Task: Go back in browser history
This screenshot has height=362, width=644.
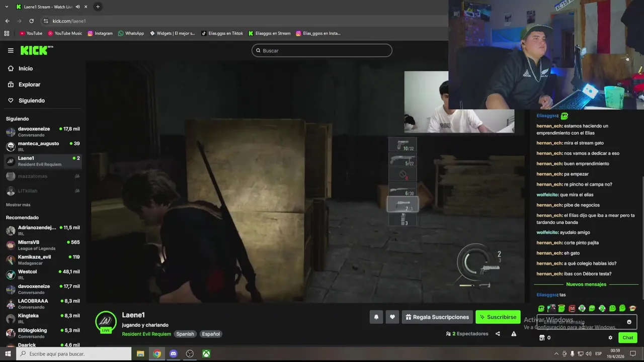Action: pyautogui.click(x=7, y=21)
